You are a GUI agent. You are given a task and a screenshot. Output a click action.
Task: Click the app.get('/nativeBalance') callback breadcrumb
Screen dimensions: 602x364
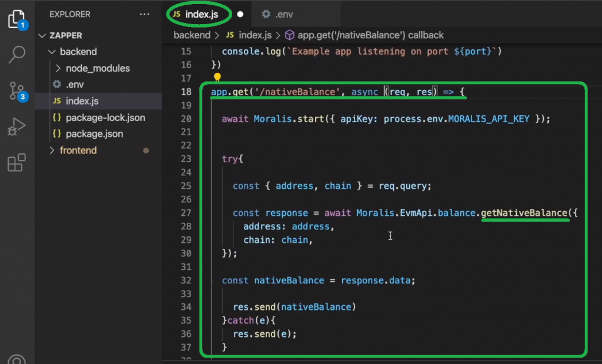click(x=370, y=35)
